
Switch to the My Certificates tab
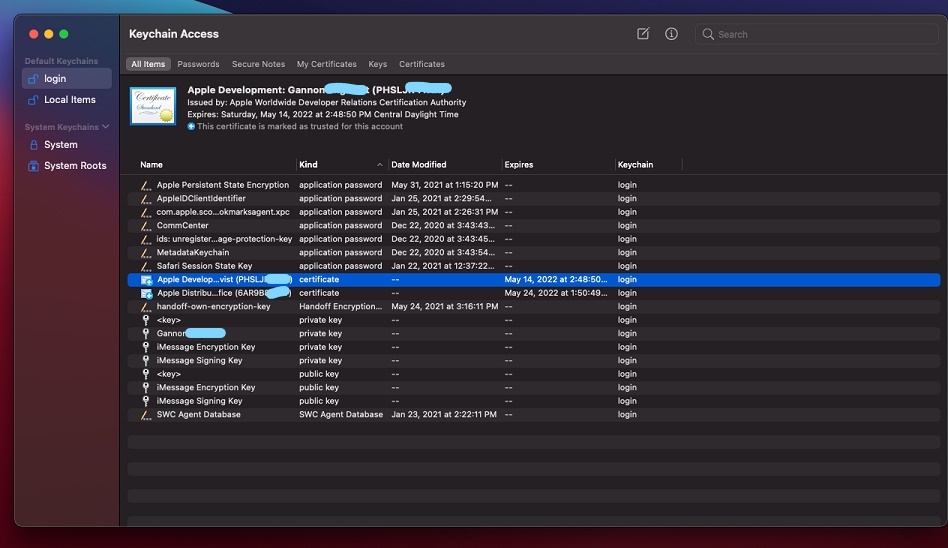(326, 64)
